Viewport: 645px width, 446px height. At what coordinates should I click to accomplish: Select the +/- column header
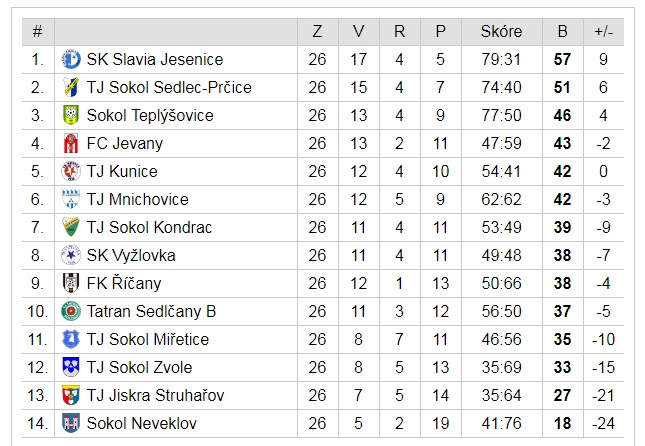pos(603,32)
